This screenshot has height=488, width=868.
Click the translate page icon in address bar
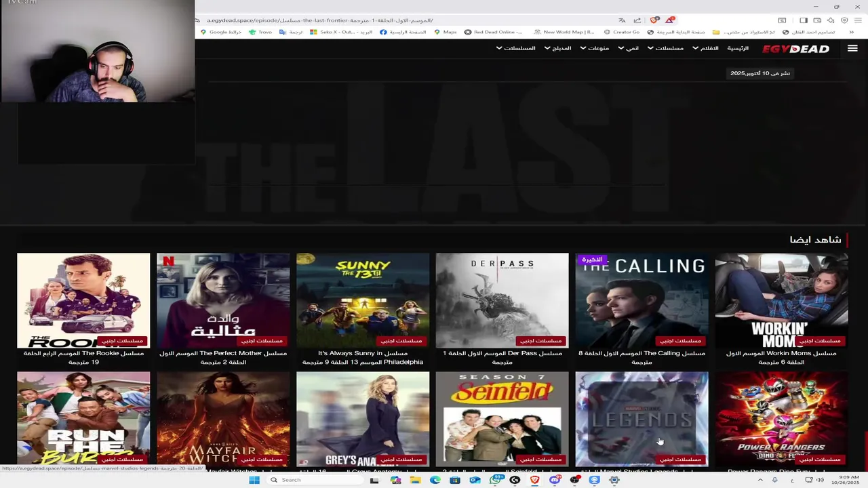point(622,20)
